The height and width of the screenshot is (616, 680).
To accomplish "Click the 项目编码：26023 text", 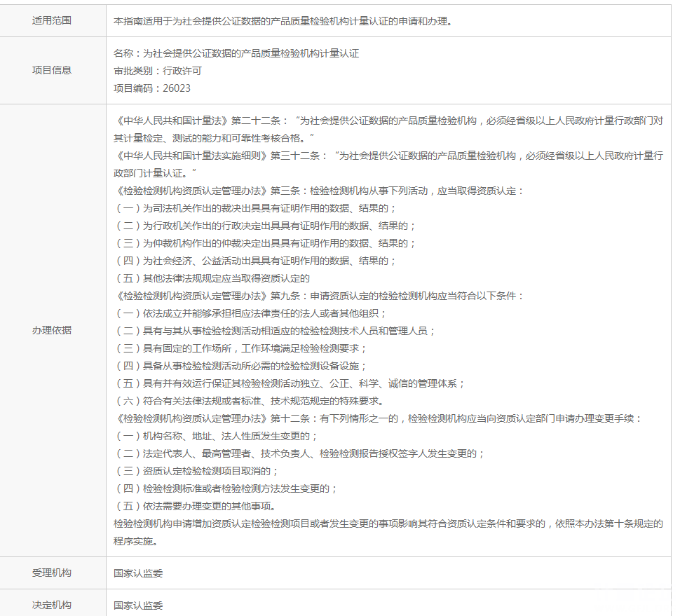I will [152, 88].
